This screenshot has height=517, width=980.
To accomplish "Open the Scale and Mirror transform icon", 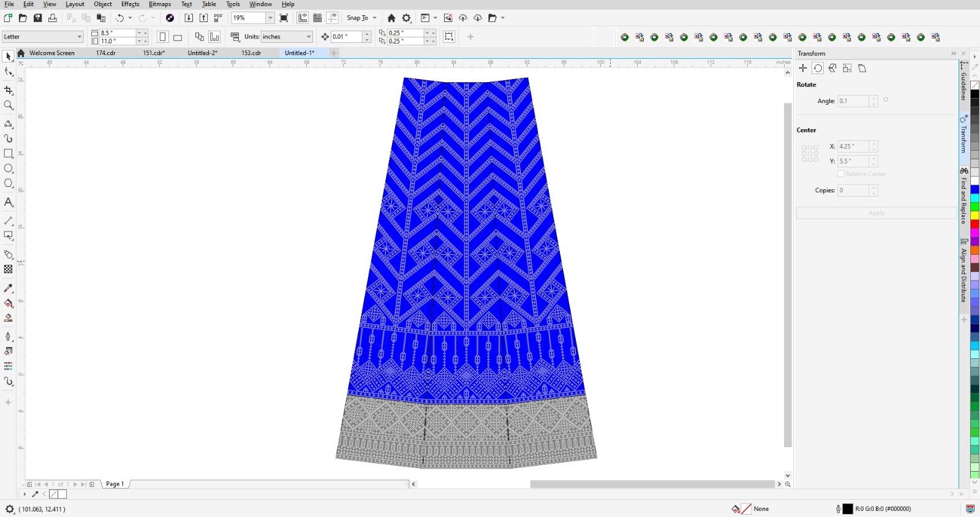I will [832, 68].
